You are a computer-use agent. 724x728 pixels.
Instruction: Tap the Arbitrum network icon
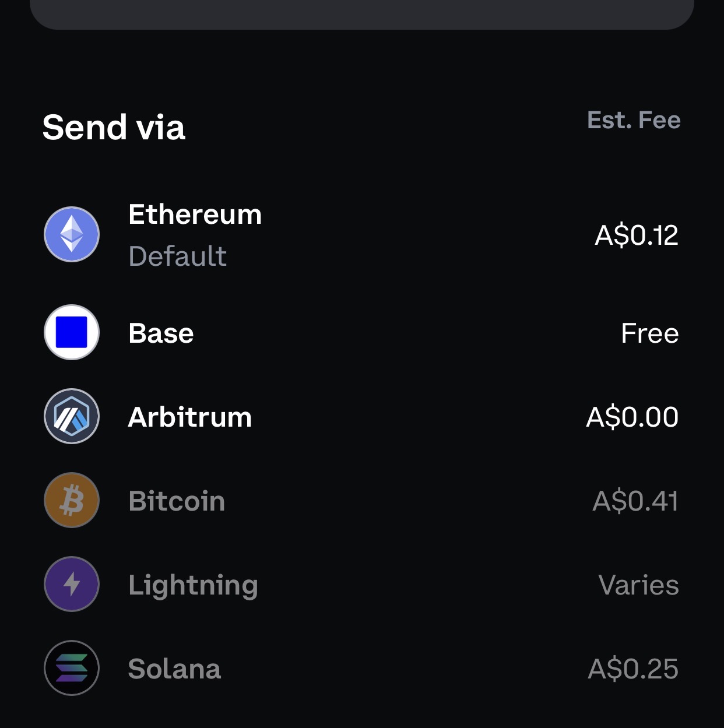tap(72, 416)
